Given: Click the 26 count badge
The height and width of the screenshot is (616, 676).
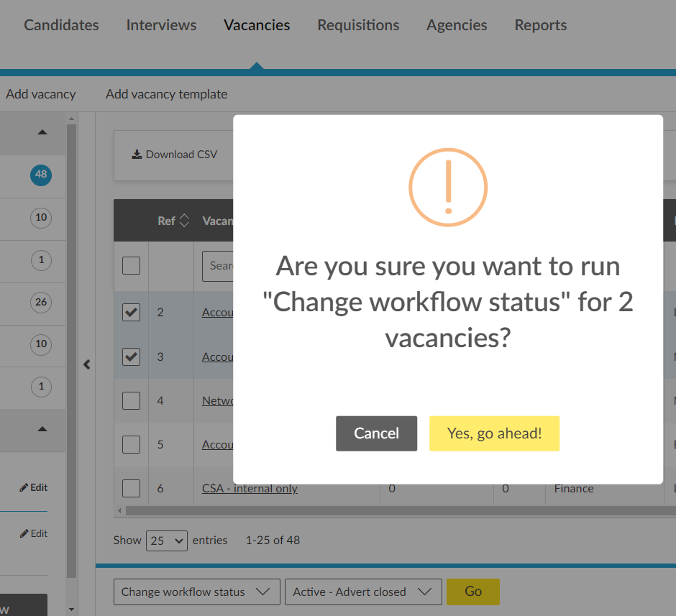Looking at the screenshot, I should (x=41, y=302).
